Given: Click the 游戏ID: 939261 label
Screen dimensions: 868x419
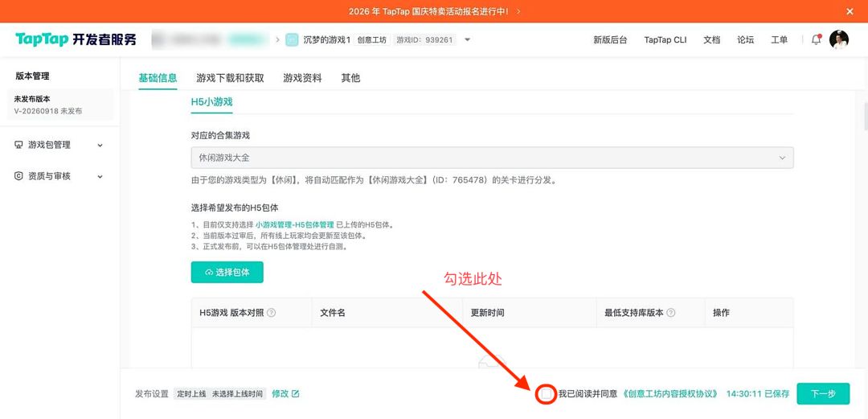Looking at the screenshot, I should click(424, 40).
